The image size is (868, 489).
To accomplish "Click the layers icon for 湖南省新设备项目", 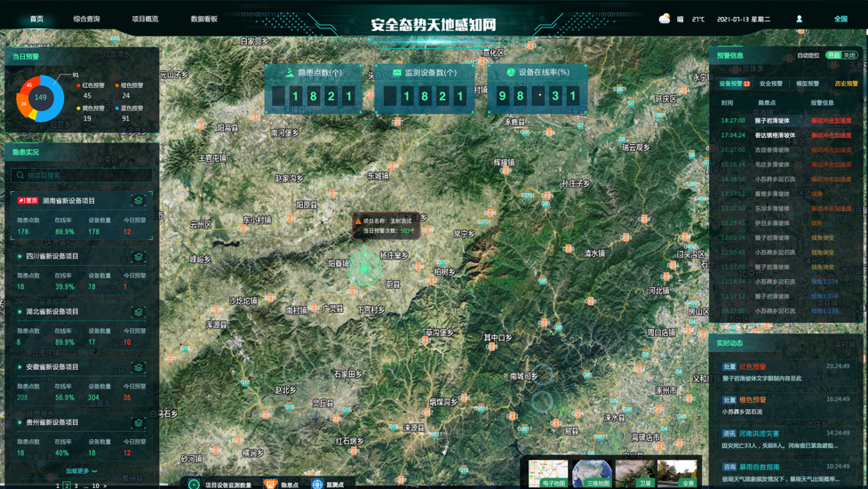I will point(139,201).
